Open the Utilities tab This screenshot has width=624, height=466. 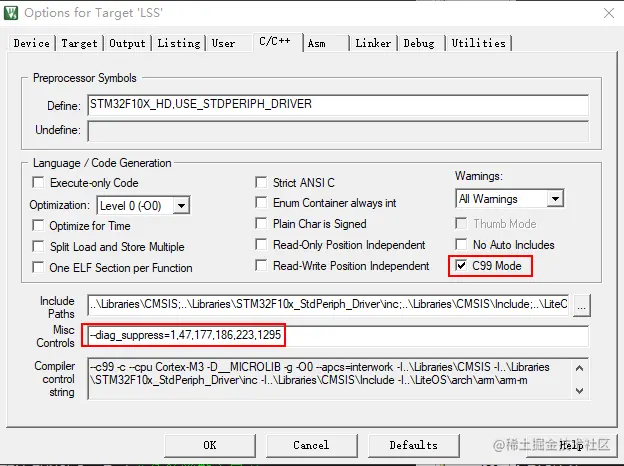(479, 43)
